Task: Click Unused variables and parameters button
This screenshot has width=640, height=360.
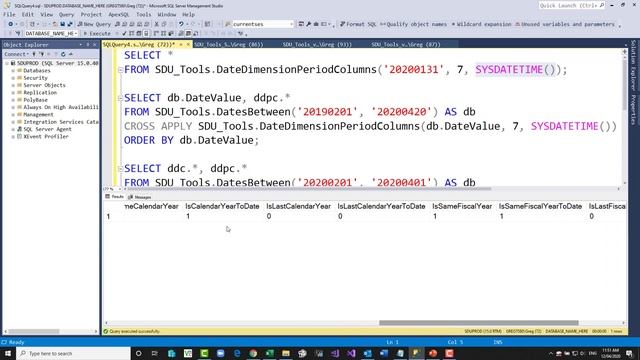Action: 565,24
